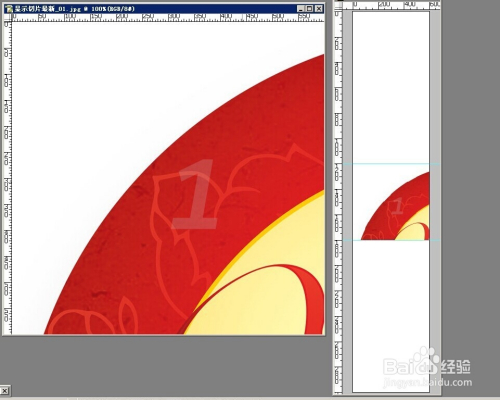Select the upper cyan guide in the narrow document
This screenshot has width=500, height=400.
click(391, 164)
